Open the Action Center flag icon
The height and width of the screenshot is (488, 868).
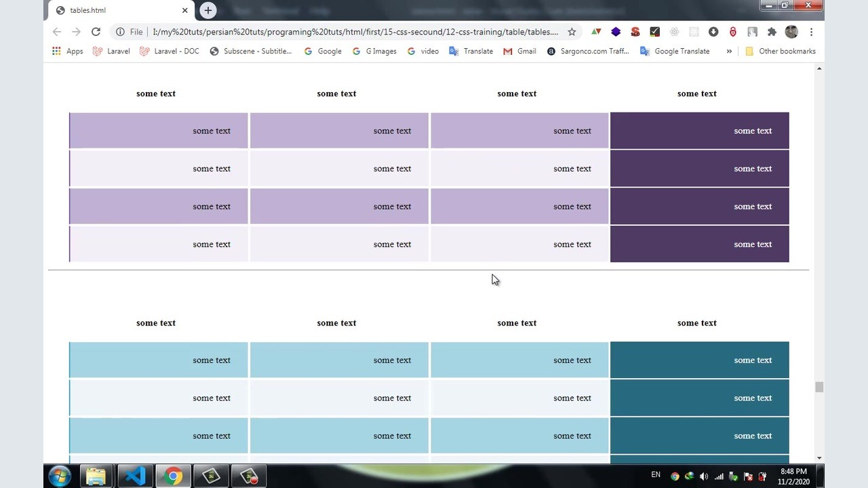pyautogui.click(x=748, y=476)
